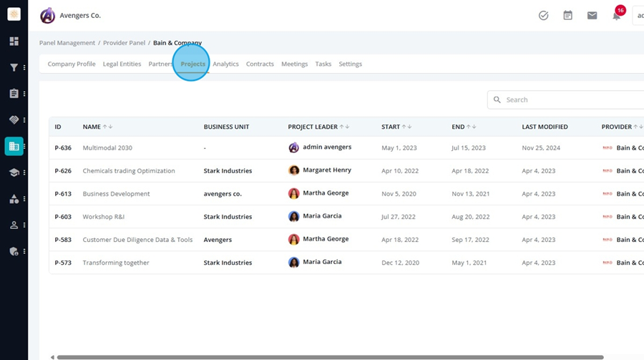The height and width of the screenshot is (360, 644).
Task: Open project Business Development
Action: pos(116,193)
